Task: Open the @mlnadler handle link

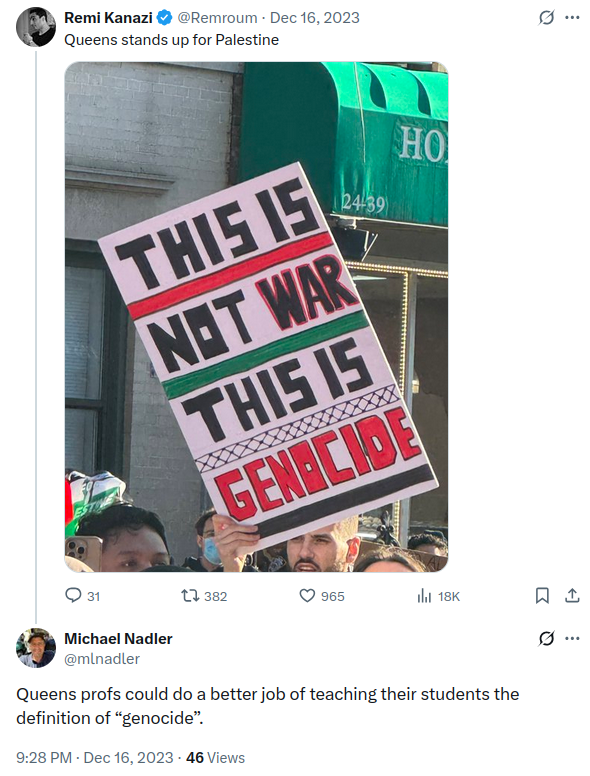Action: (102, 659)
